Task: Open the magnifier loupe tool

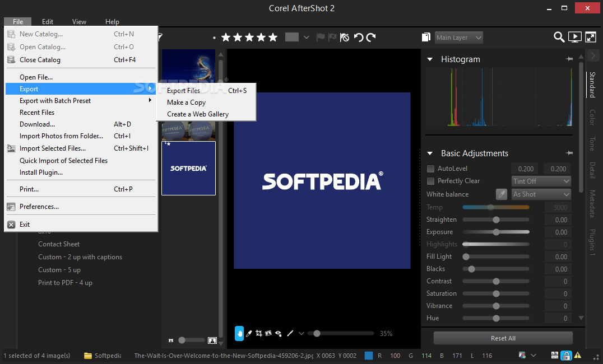Action: click(x=559, y=37)
